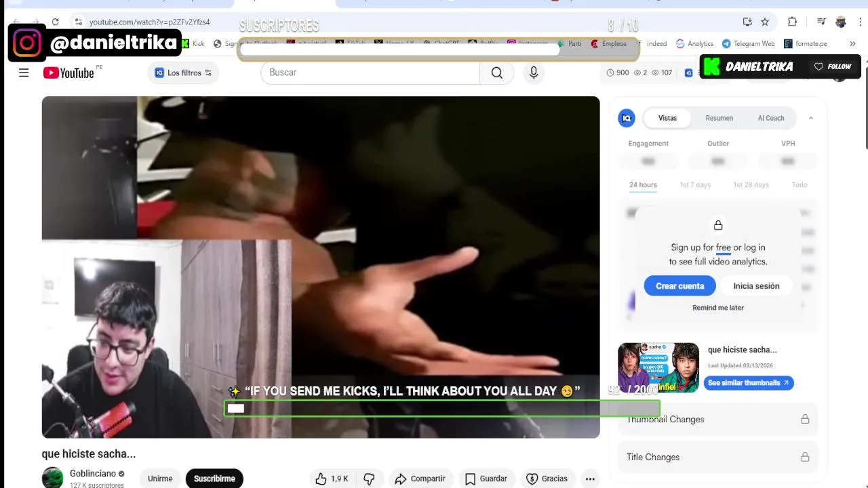Switch to the Resumen tab
868x488 pixels.
point(719,118)
